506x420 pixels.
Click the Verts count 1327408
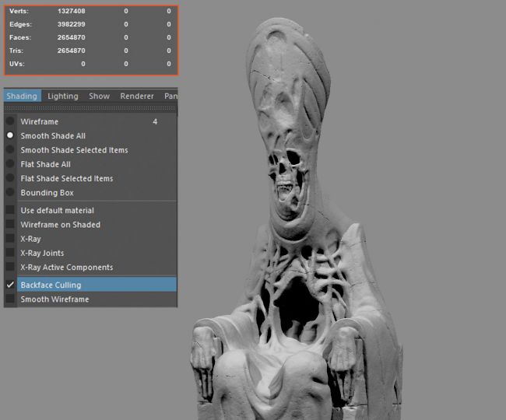pyautogui.click(x=72, y=11)
